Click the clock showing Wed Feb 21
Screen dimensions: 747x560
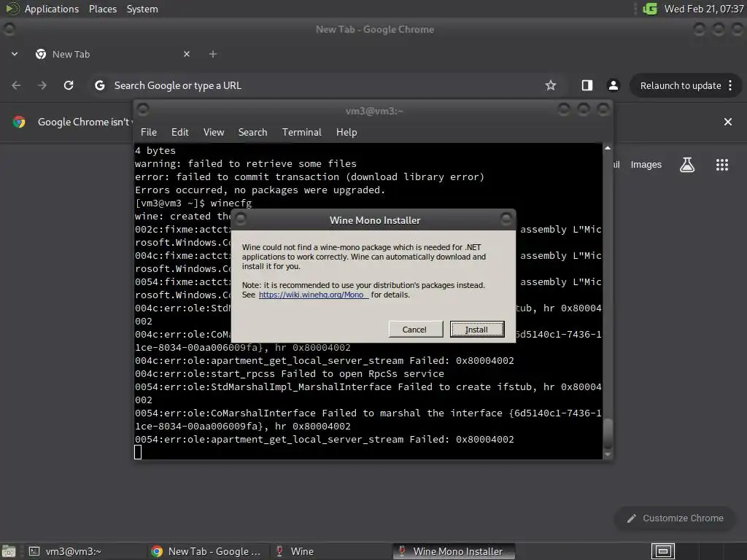pyautogui.click(x=704, y=9)
